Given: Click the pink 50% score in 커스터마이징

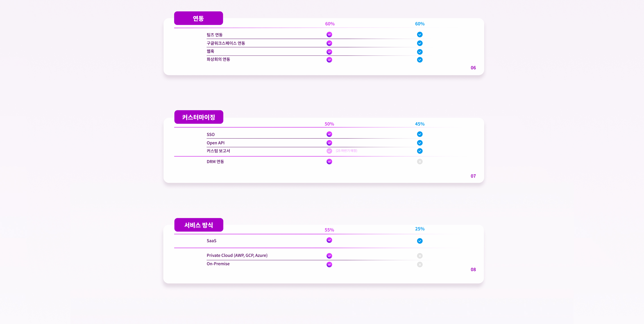Looking at the screenshot, I should (x=329, y=124).
